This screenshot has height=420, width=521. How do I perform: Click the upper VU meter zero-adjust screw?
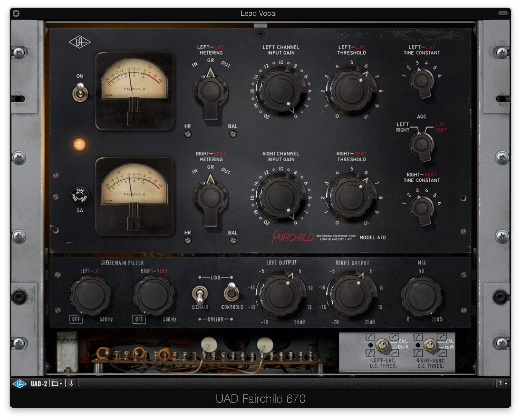point(134,118)
